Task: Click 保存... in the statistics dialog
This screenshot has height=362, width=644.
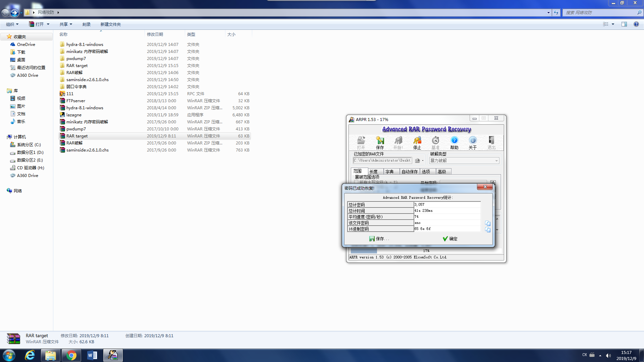Action: click(x=379, y=239)
